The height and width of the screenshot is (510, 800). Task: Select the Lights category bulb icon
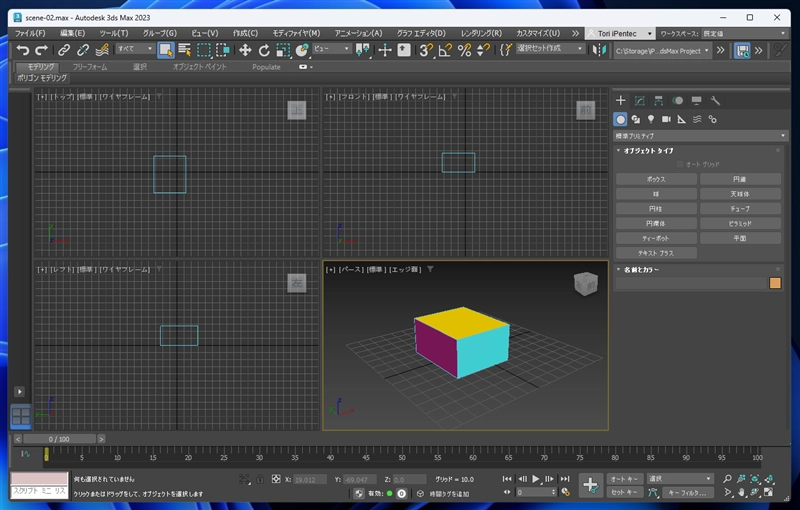click(651, 119)
